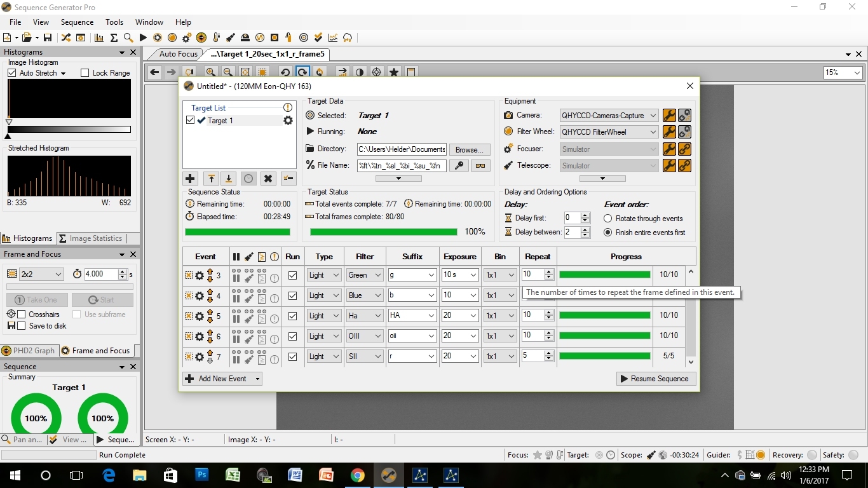Uncheck Run checkbox for event 3

tap(292, 275)
